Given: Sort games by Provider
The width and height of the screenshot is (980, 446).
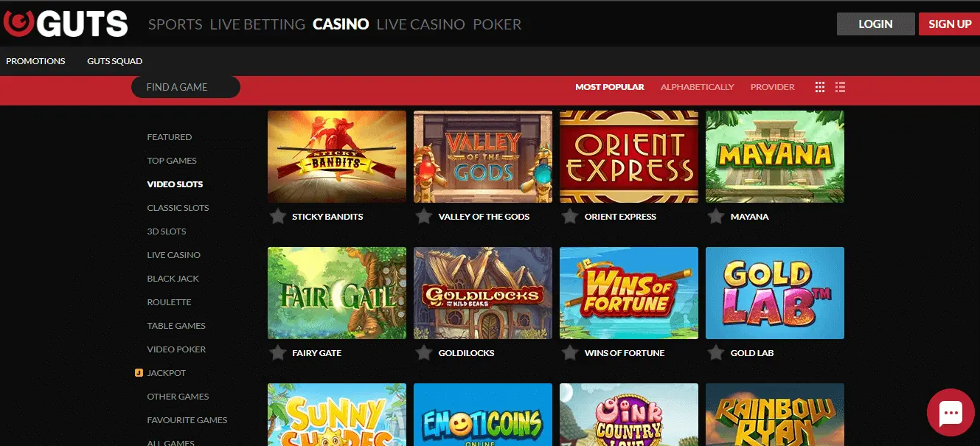Looking at the screenshot, I should 772,87.
